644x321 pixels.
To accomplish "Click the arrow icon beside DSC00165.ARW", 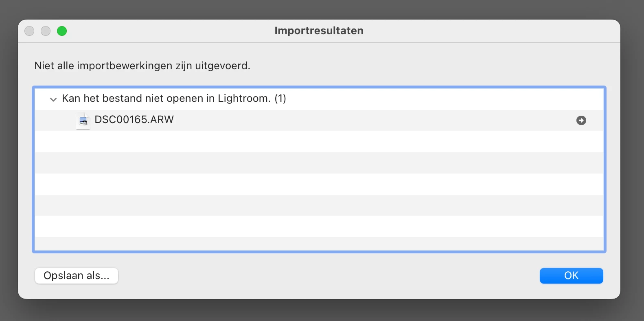I will (581, 120).
